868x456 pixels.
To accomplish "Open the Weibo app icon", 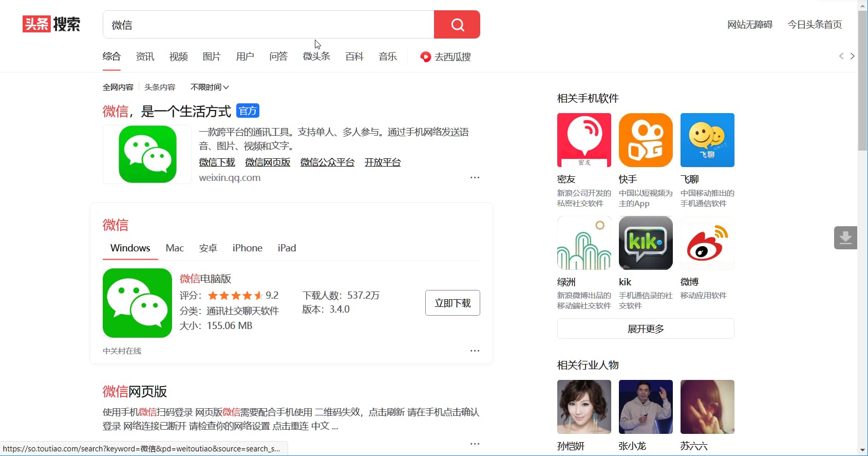I will point(707,243).
